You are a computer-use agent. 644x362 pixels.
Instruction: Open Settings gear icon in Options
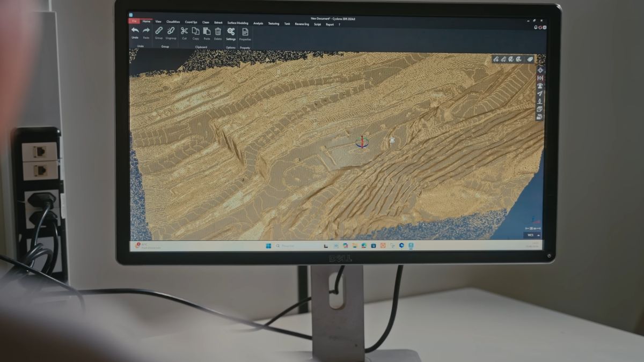(231, 31)
